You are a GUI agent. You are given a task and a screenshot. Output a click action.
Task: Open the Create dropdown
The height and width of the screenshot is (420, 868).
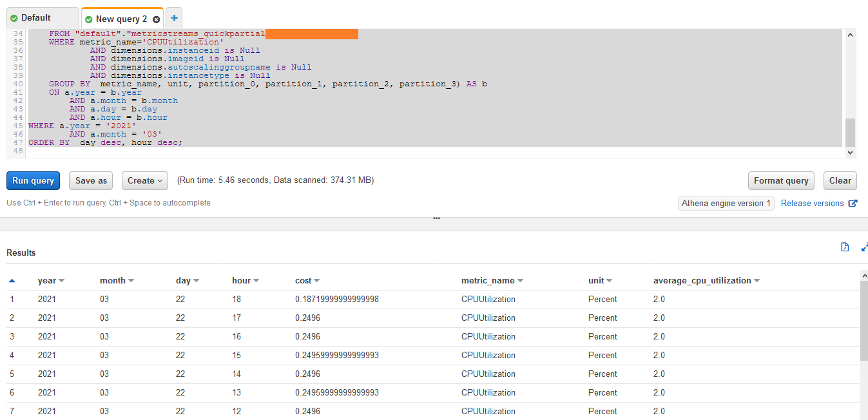click(x=144, y=180)
